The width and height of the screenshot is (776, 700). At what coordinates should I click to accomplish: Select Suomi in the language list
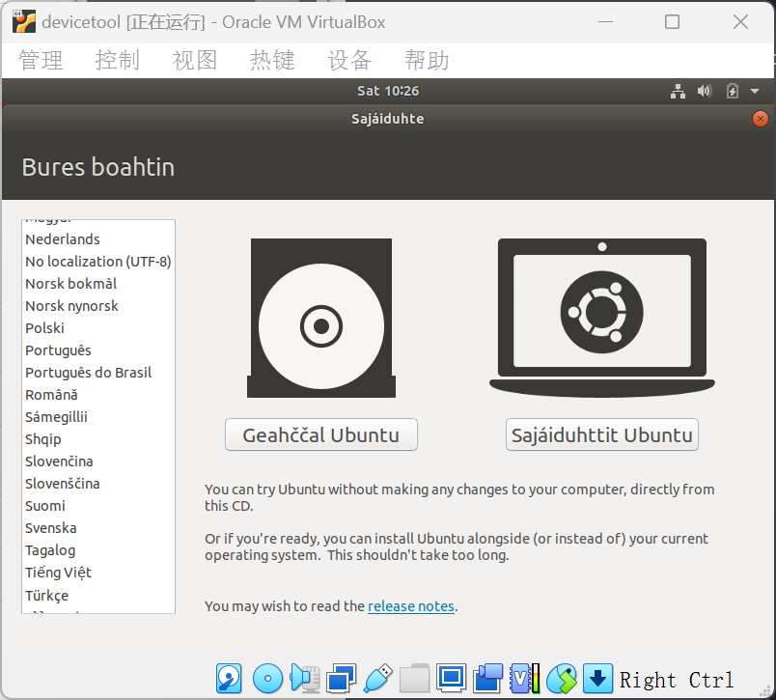(x=98, y=506)
